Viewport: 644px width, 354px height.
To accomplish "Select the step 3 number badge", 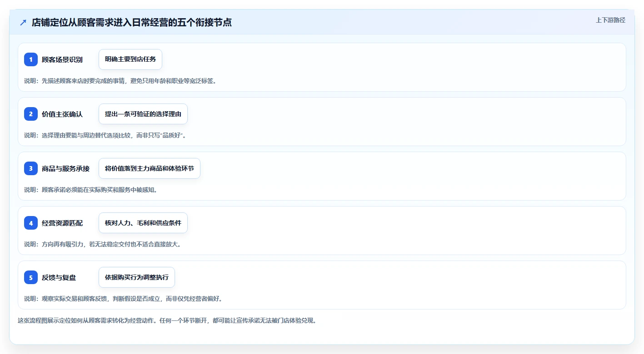I will point(31,168).
